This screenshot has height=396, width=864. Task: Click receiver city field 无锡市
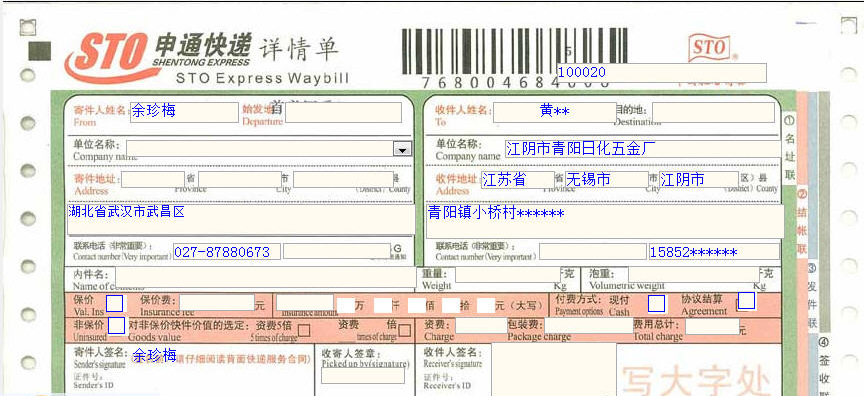(x=607, y=180)
